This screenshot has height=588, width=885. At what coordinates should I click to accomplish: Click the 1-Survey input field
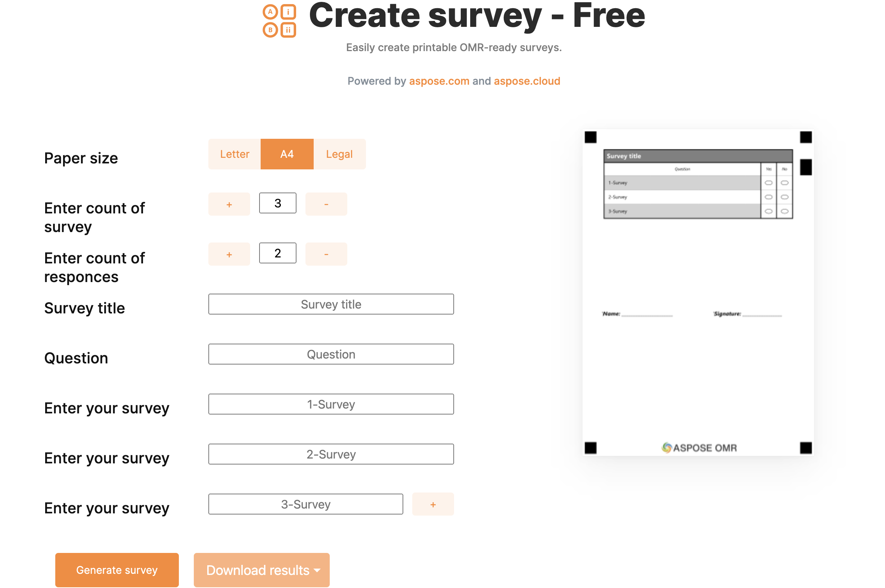tap(330, 404)
